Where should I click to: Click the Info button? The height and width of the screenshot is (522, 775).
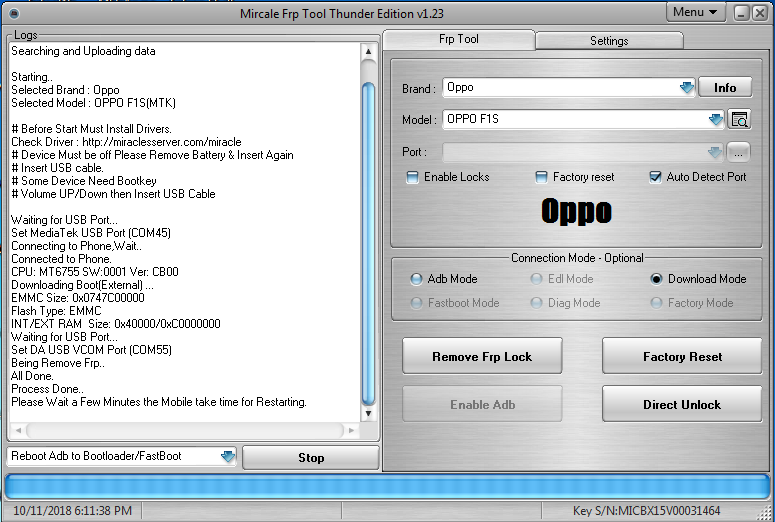tap(725, 87)
